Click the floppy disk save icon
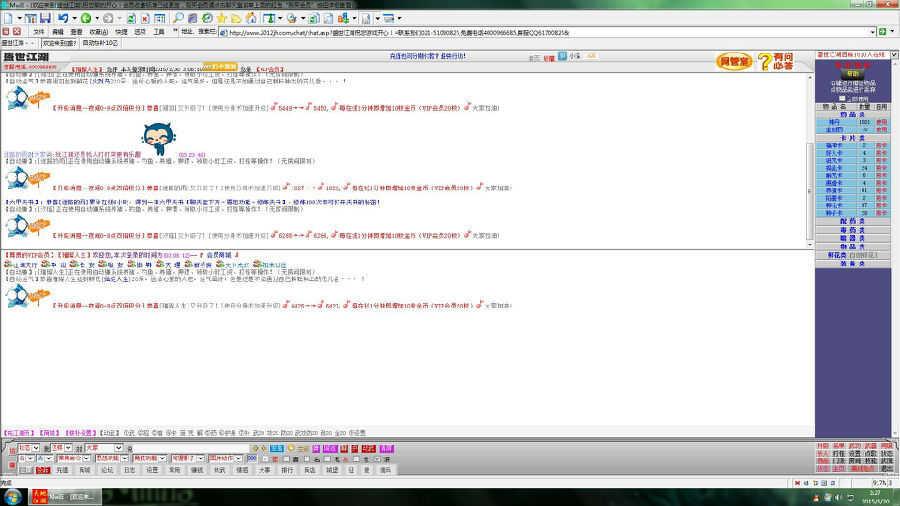The width and height of the screenshot is (900, 506). (x=45, y=18)
